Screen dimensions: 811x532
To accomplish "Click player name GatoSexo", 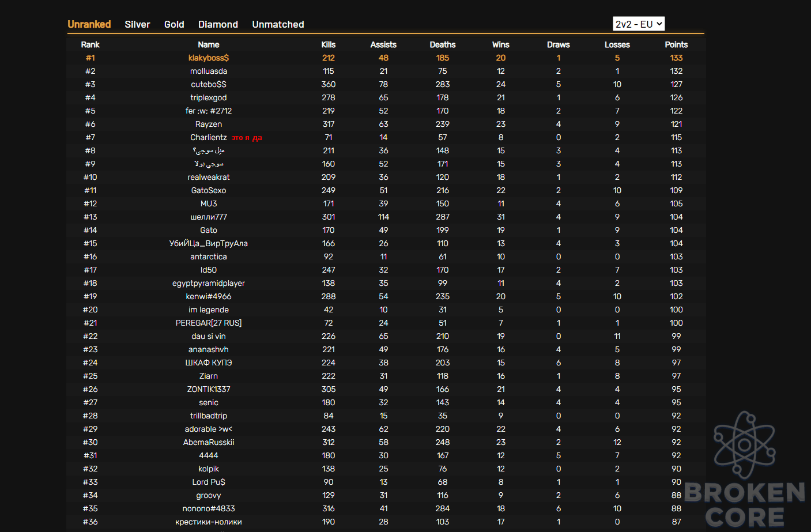I will pos(209,190).
